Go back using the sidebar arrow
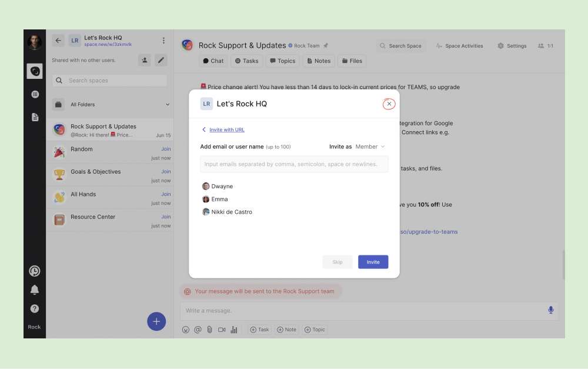This screenshot has height=369, width=588. pyautogui.click(x=58, y=41)
